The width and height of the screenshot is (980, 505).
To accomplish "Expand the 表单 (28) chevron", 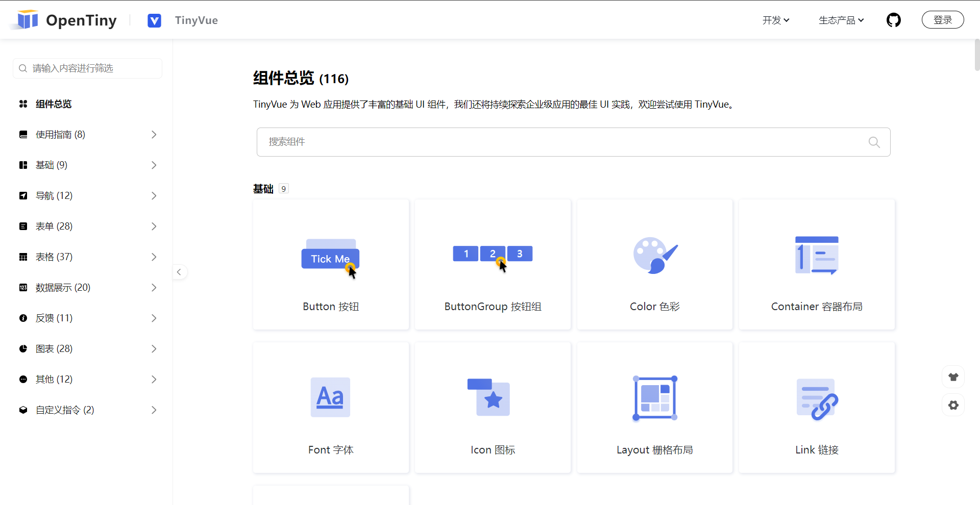I will pos(154,226).
